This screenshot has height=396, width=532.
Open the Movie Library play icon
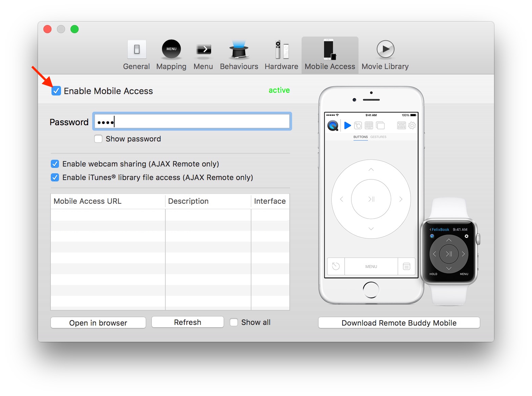click(x=385, y=49)
